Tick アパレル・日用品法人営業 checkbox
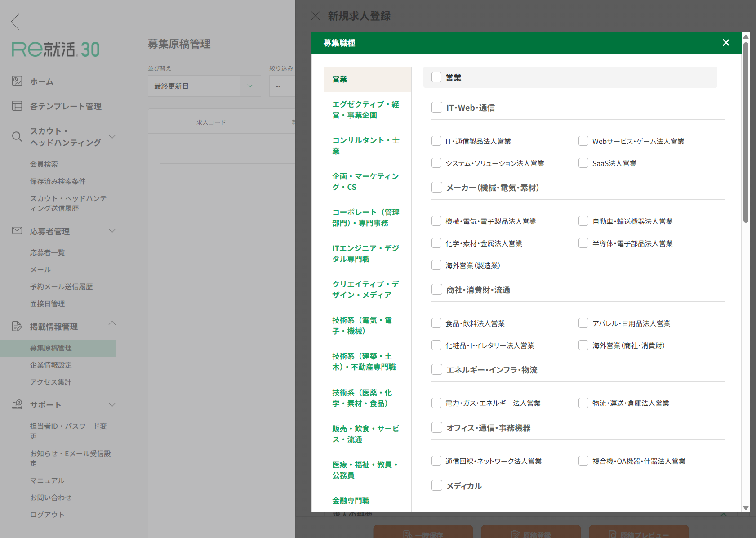756x538 pixels. pyautogui.click(x=583, y=323)
